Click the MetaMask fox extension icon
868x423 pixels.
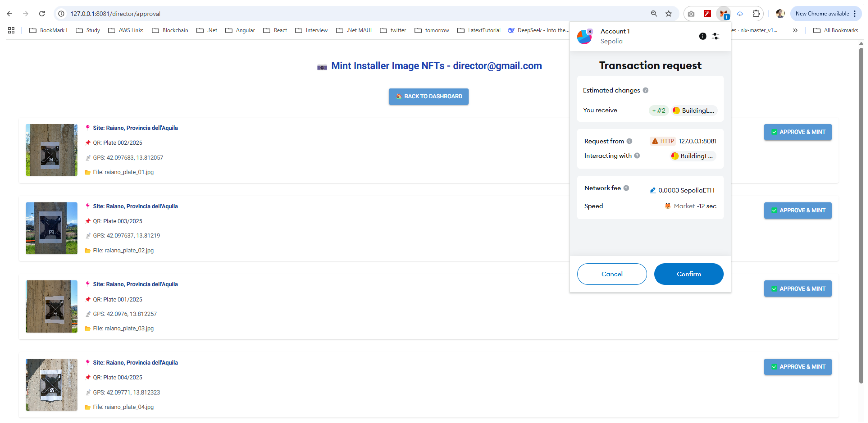pyautogui.click(x=723, y=14)
